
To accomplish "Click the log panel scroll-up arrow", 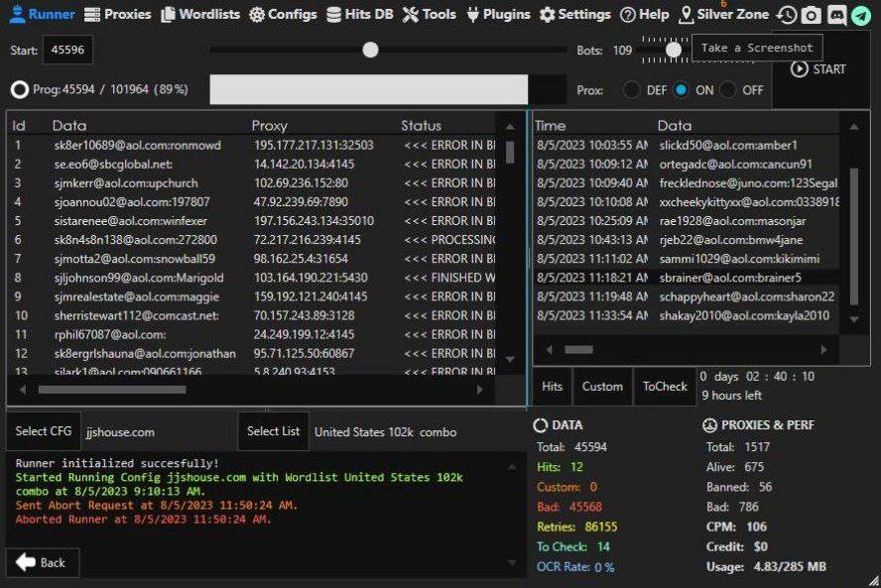I will pyautogui.click(x=512, y=467).
